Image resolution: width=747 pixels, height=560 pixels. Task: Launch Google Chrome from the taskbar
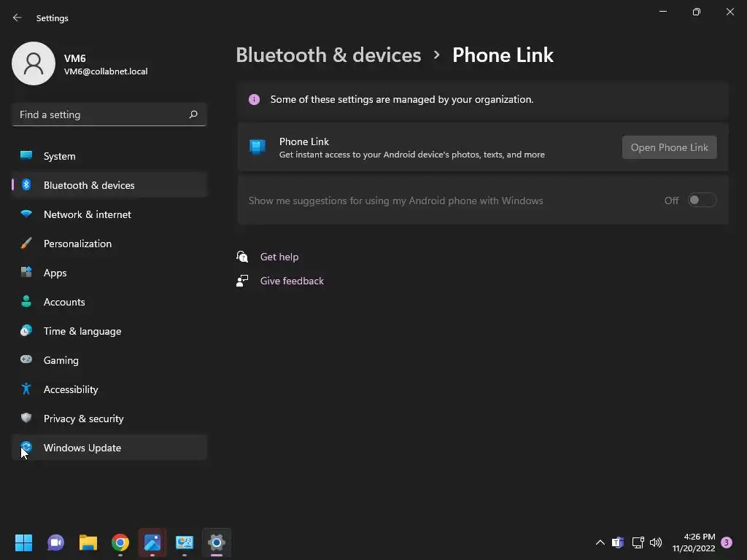coord(120,542)
